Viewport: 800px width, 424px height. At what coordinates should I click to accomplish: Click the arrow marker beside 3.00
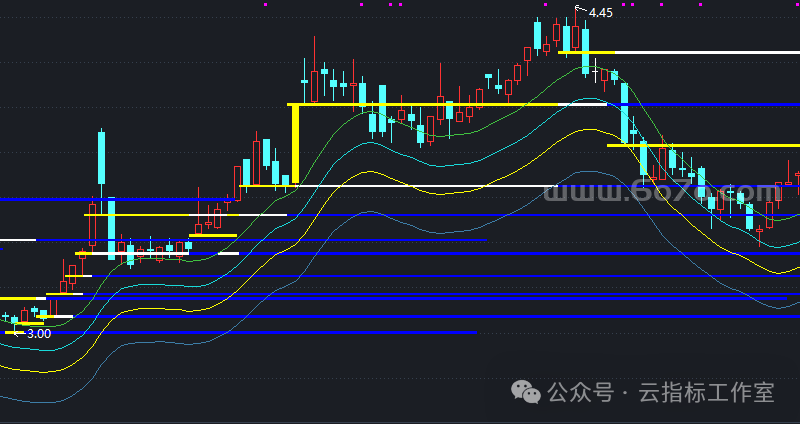20,331
